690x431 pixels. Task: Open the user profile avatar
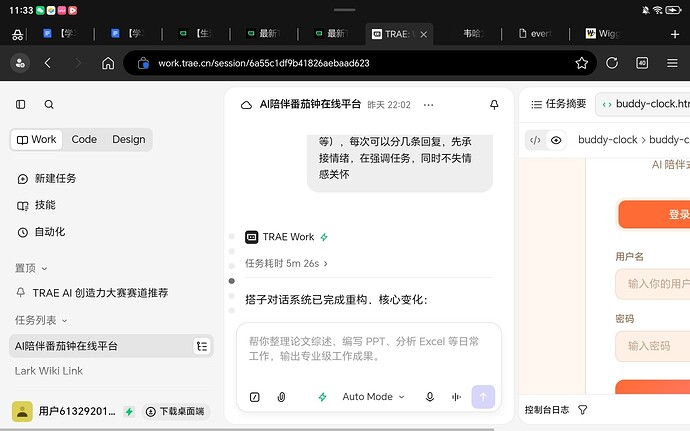[22, 412]
